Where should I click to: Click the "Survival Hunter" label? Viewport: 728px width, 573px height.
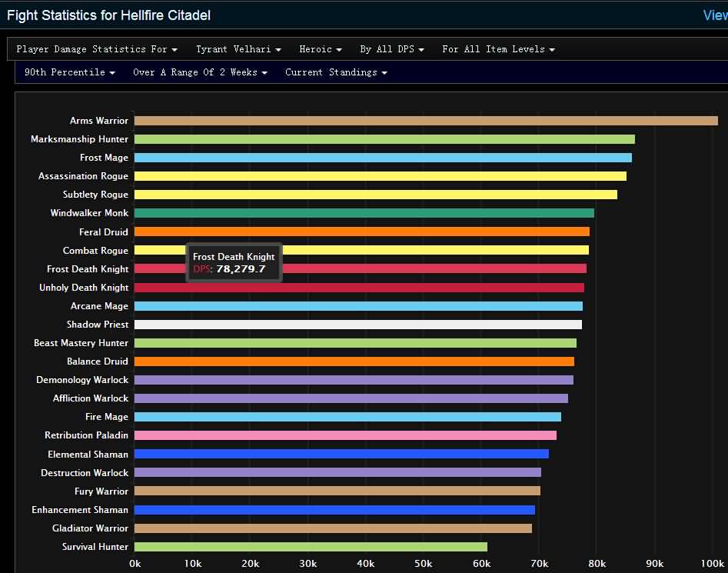coord(95,547)
